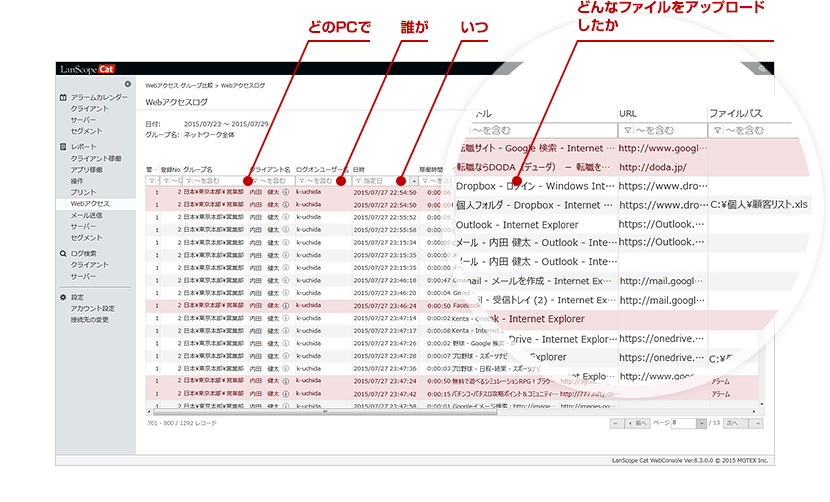Click the report icon beside レポート
This screenshot has height=502, width=830.
63,147
